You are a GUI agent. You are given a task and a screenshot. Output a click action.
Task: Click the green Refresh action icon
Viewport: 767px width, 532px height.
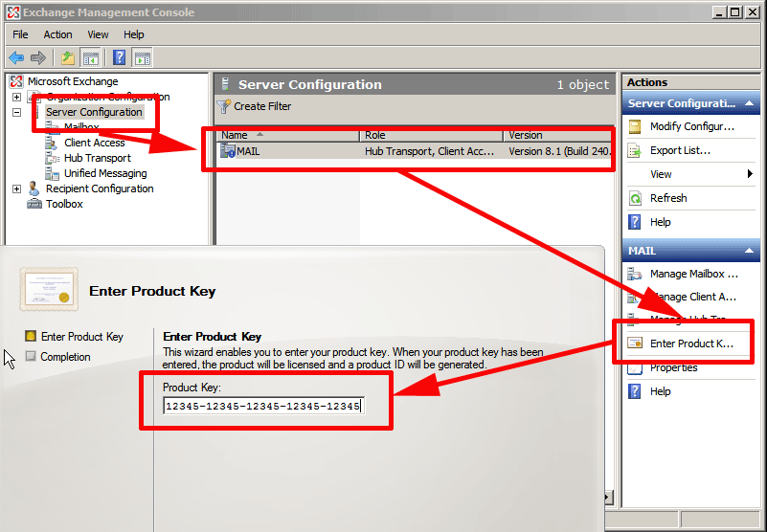(x=635, y=198)
